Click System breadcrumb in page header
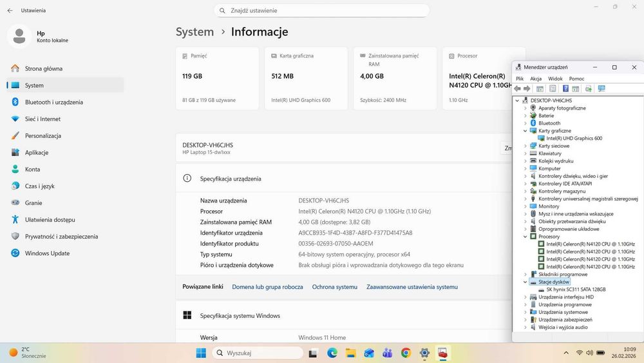 [x=194, y=32]
